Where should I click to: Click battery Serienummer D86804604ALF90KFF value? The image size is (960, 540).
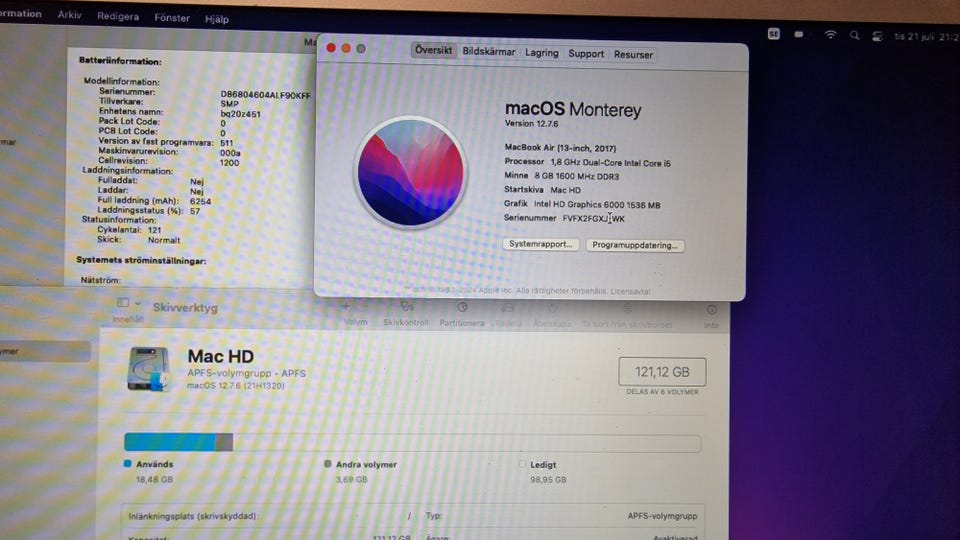click(x=265, y=95)
